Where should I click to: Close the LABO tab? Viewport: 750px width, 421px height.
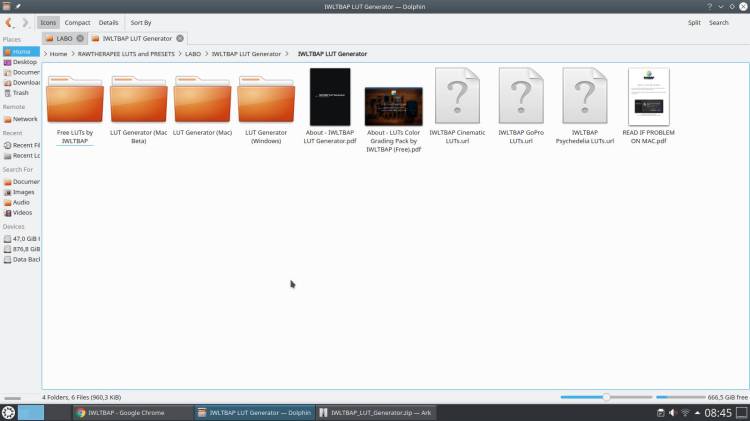80,38
